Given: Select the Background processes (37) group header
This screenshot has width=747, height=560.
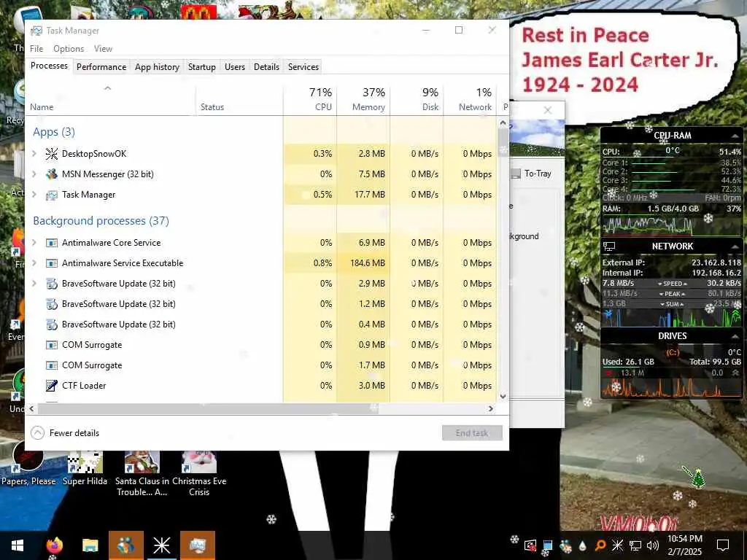Looking at the screenshot, I should [x=101, y=221].
